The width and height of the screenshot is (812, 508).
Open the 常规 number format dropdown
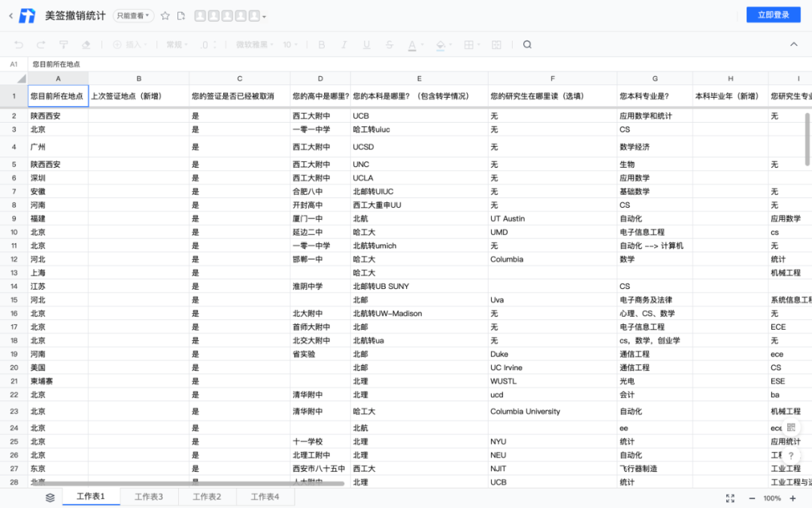[x=177, y=44]
